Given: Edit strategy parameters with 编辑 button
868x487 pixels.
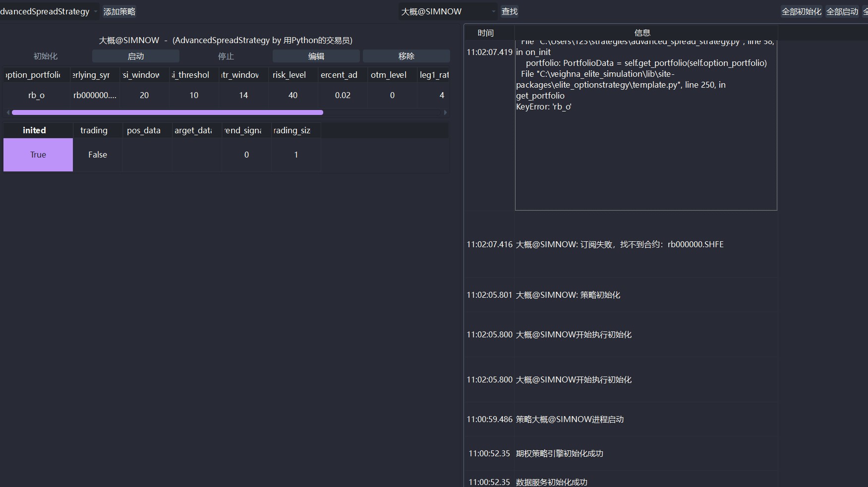Looking at the screenshot, I should point(316,56).
